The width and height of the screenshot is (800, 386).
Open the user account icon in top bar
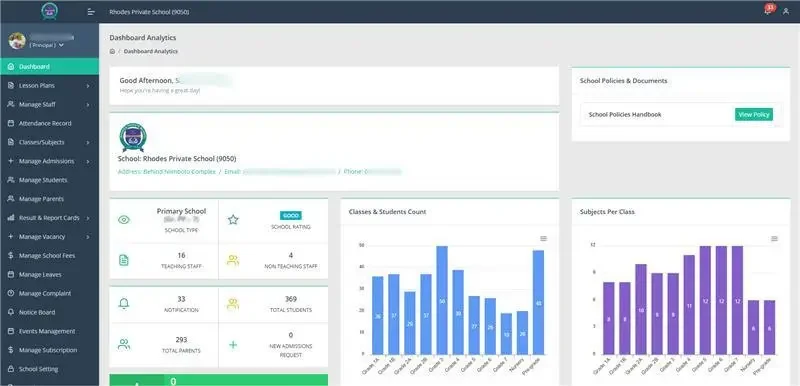[786, 11]
